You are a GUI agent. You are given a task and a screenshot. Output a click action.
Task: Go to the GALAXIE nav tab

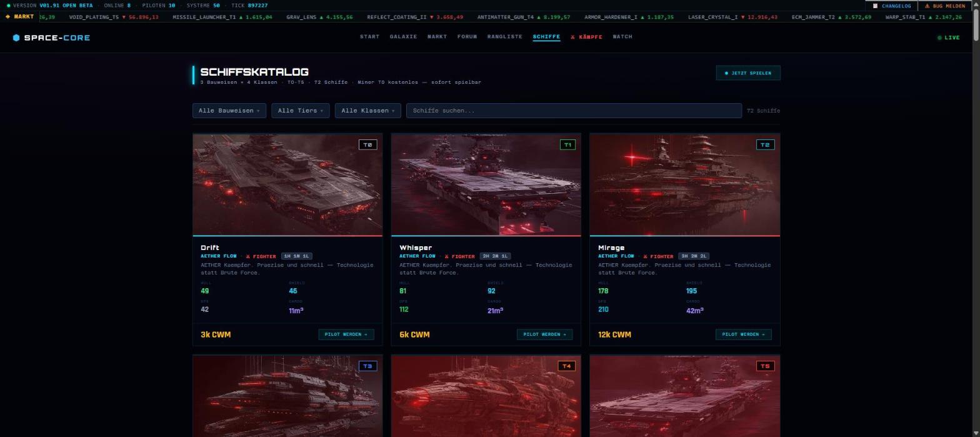point(403,36)
